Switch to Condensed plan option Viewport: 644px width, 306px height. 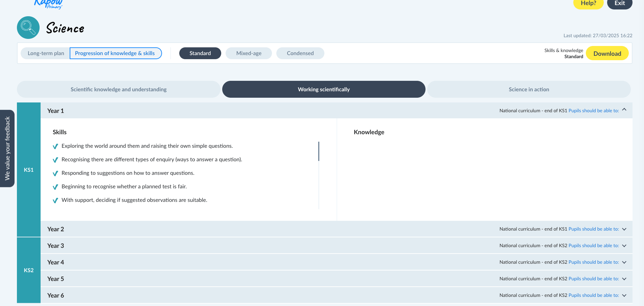(x=300, y=53)
